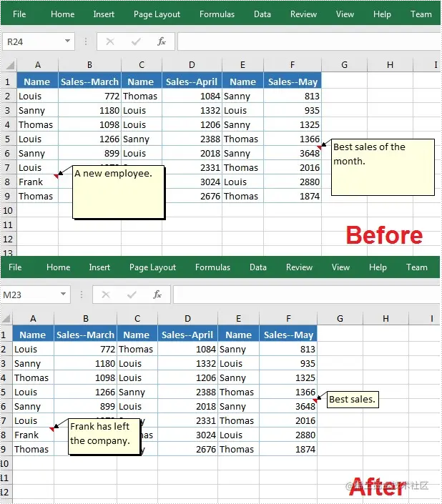442x504 pixels.
Task: Open Insert Function fx in the After formula bar
Action: pyautogui.click(x=157, y=295)
